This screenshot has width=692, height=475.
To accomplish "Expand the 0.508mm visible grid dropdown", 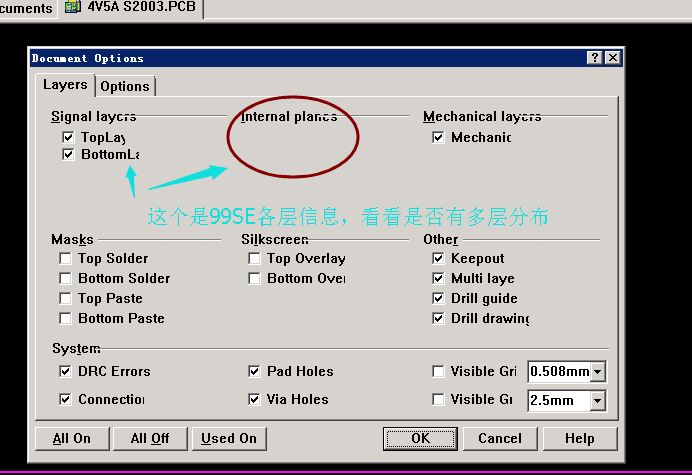I will (598, 372).
